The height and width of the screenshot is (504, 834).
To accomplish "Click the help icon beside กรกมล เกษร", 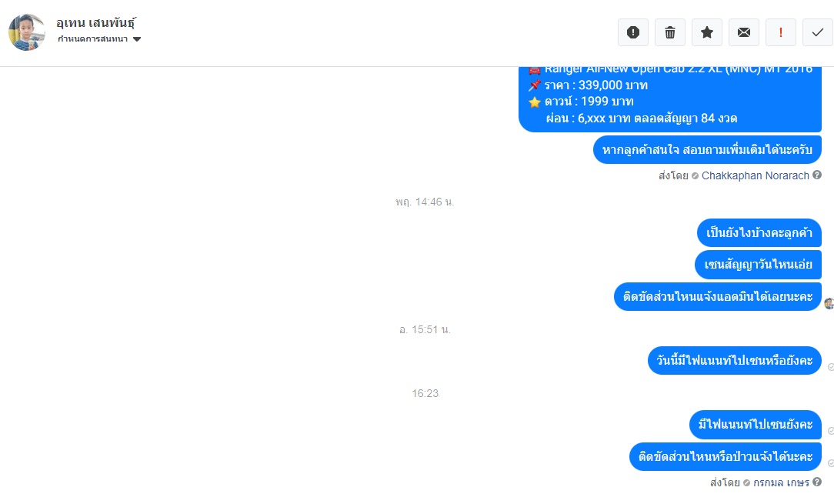I will tap(817, 482).
